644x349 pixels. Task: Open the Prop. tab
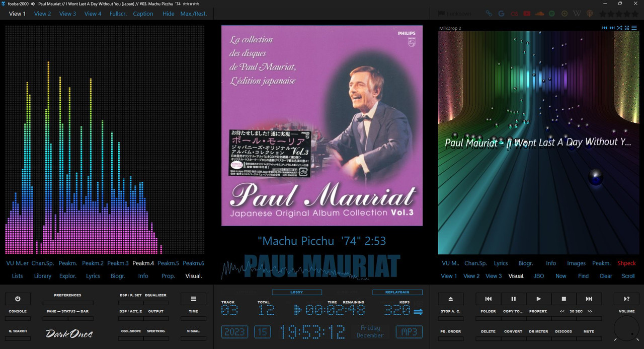(x=169, y=276)
